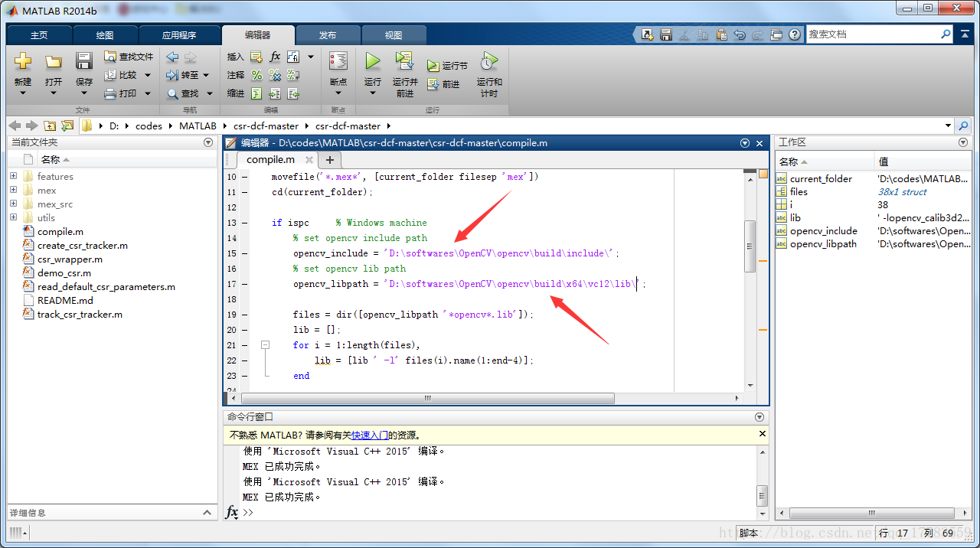Image resolution: width=980 pixels, height=548 pixels.
Task: Click the smart indent icon next to 缩进
Action: point(256,93)
